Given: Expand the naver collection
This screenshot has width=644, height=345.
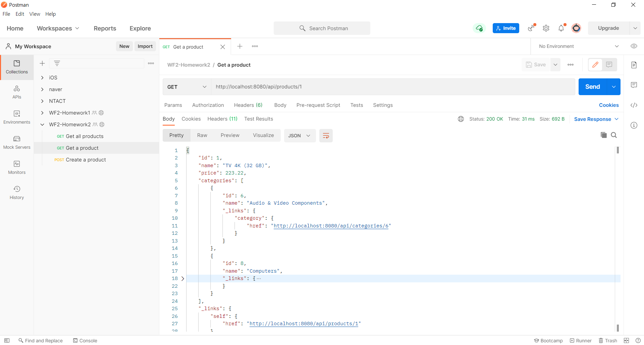Looking at the screenshot, I should (x=42, y=89).
